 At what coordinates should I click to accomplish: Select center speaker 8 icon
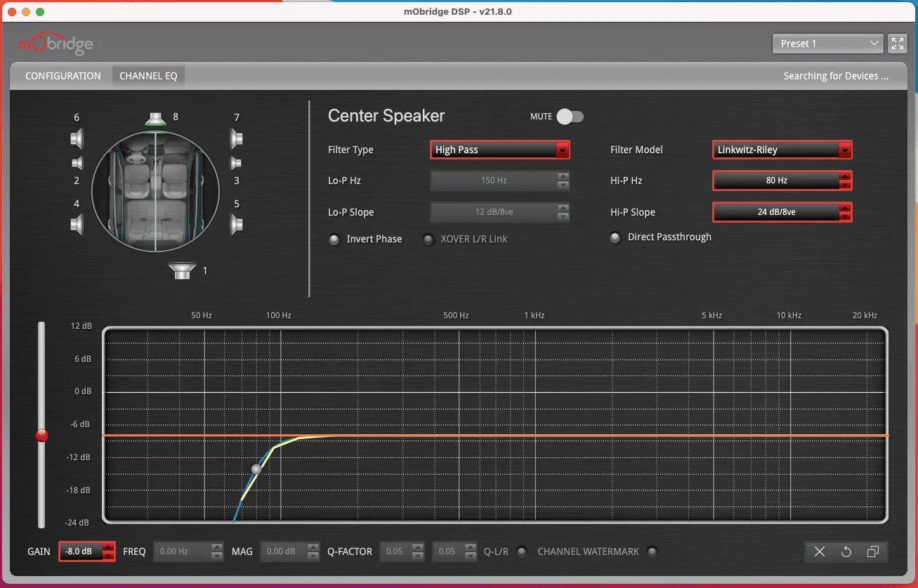click(x=155, y=119)
